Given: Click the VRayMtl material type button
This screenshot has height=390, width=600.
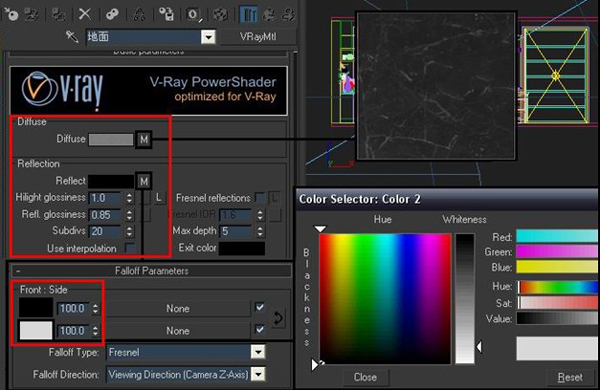Looking at the screenshot, I should pyautogui.click(x=258, y=37).
